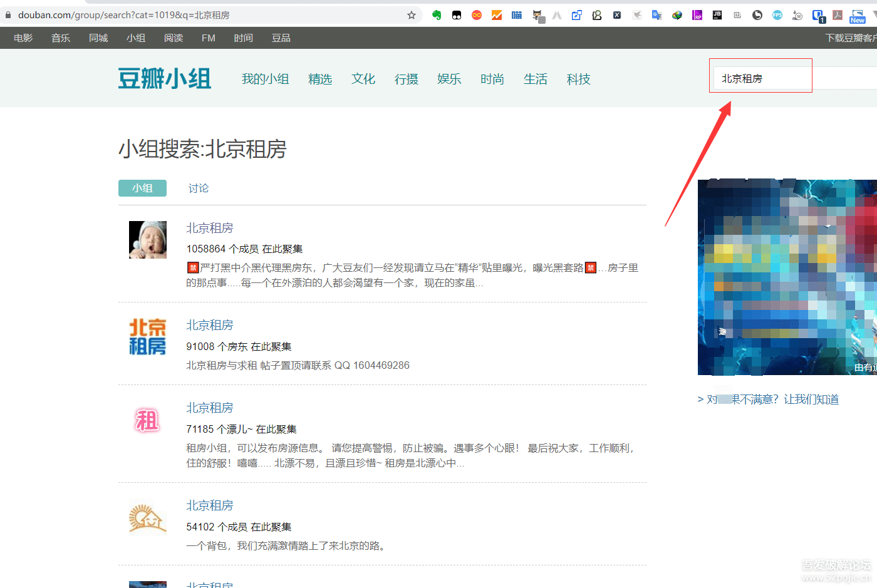Open the Google Translate extension
The height and width of the screenshot is (588, 877).
(x=657, y=15)
